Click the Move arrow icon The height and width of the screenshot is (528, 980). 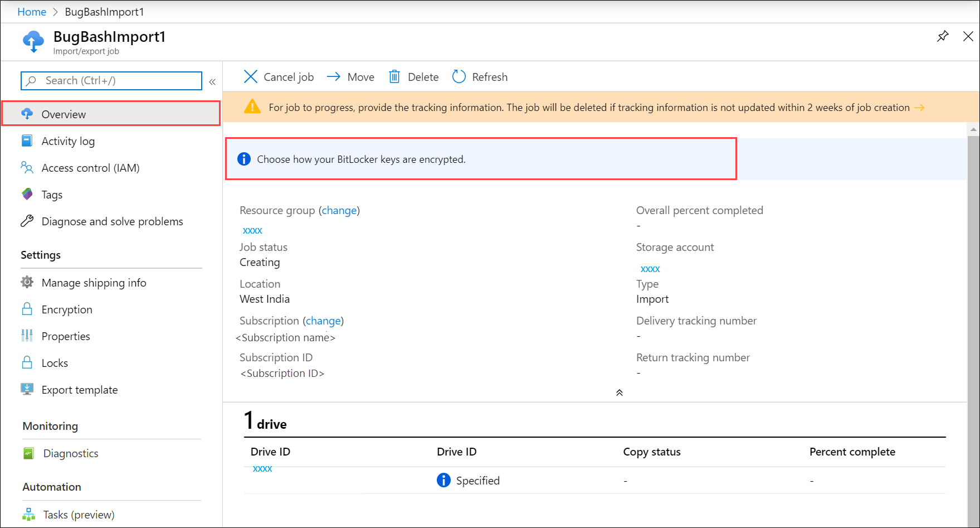point(334,76)
